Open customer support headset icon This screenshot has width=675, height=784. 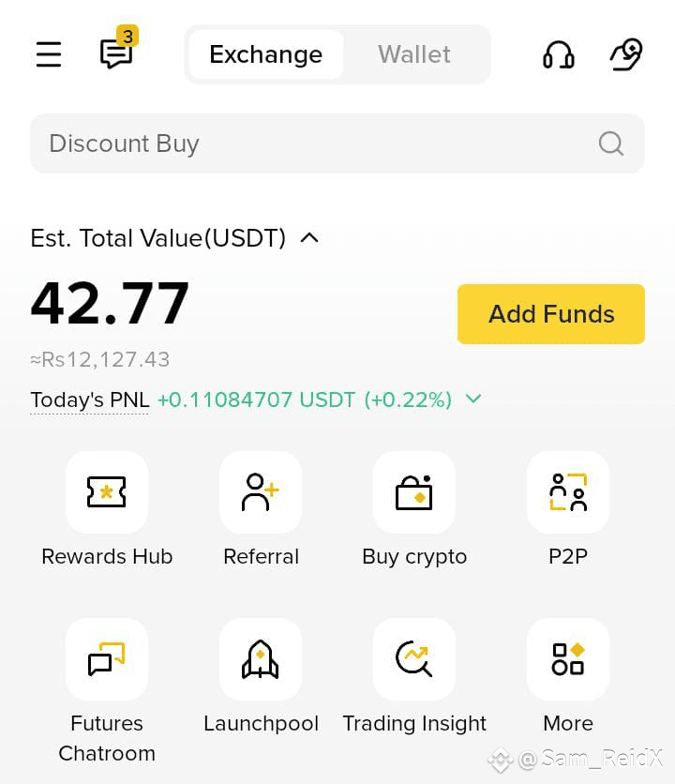[x=559, y=54]
